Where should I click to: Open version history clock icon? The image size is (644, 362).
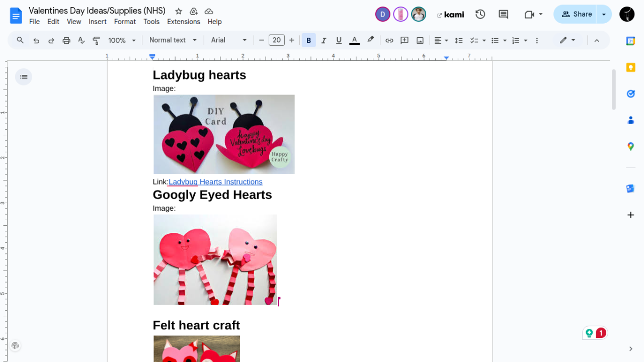pos(480,14)
